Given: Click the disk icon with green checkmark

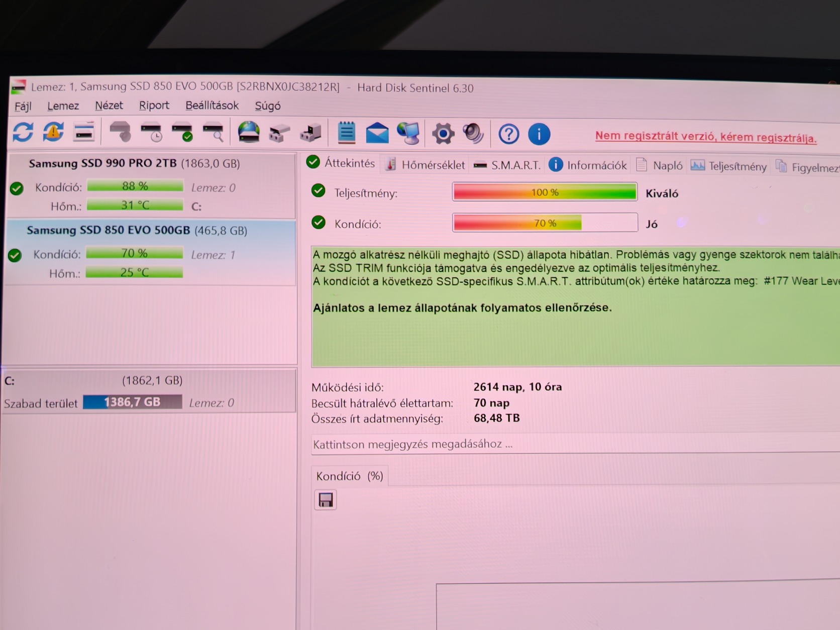Looking at the screenshot, I should 182,133.
